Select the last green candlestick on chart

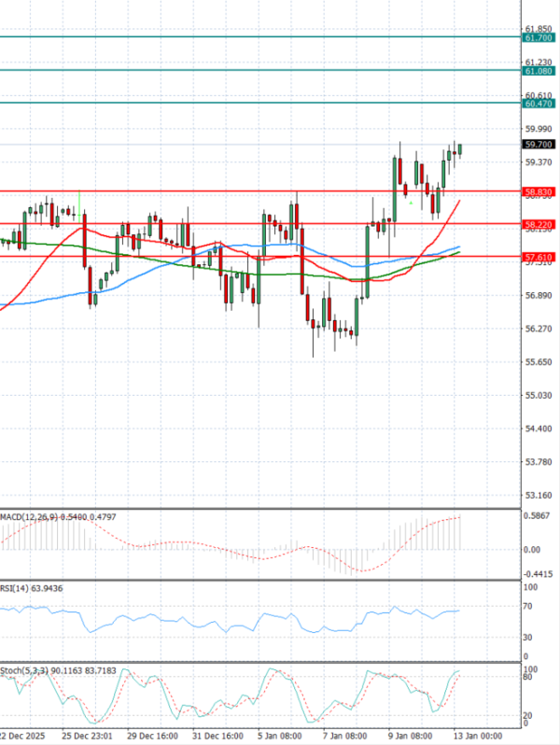460,149
